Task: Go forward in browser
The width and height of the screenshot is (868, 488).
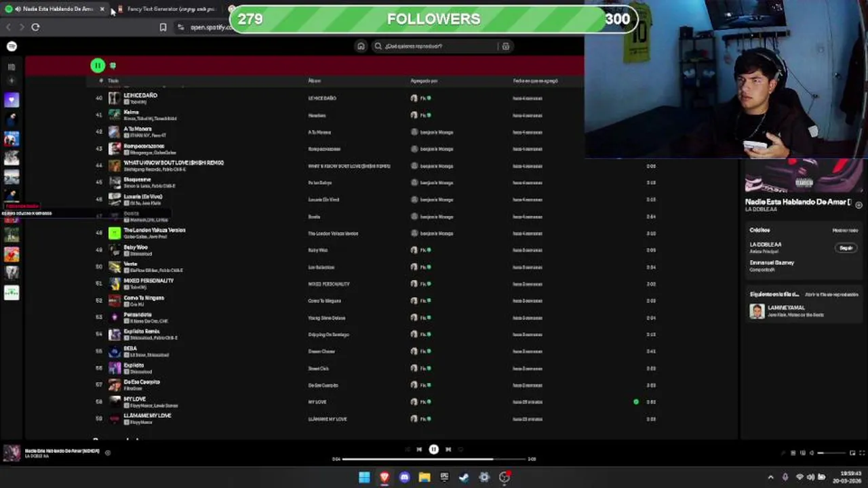Action: (22, 27)
